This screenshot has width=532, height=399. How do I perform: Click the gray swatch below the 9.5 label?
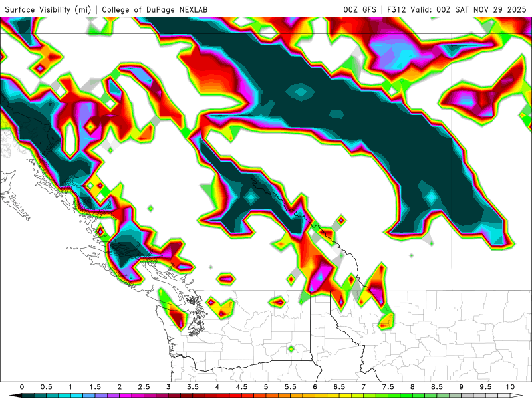pos(492,396)
